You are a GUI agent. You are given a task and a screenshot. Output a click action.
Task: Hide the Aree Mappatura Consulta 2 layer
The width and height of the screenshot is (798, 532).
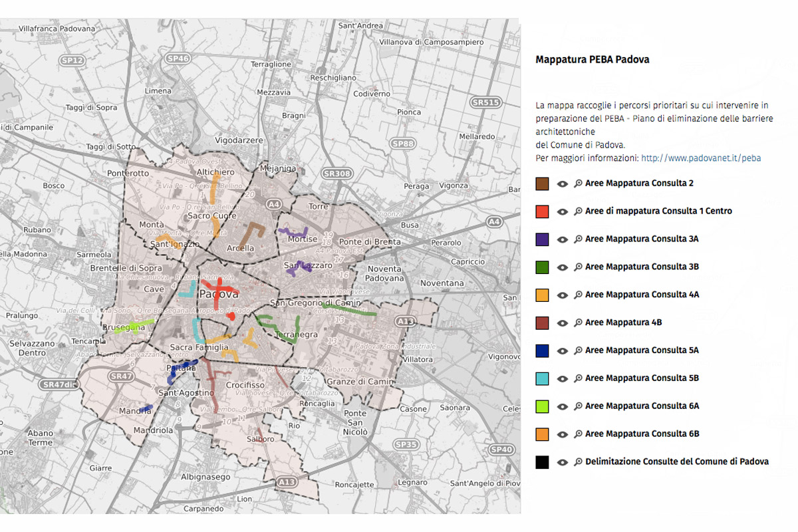pyautogui.click(x=563, y=184)
